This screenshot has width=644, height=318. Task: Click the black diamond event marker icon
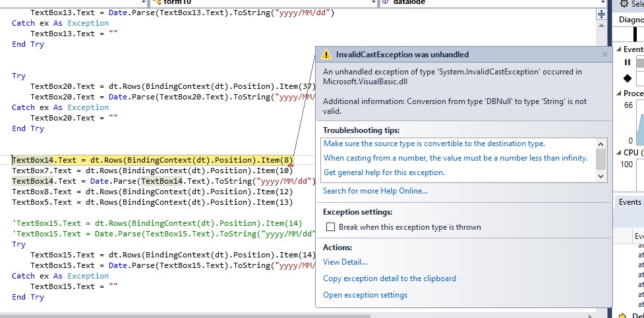pos(627,78)
